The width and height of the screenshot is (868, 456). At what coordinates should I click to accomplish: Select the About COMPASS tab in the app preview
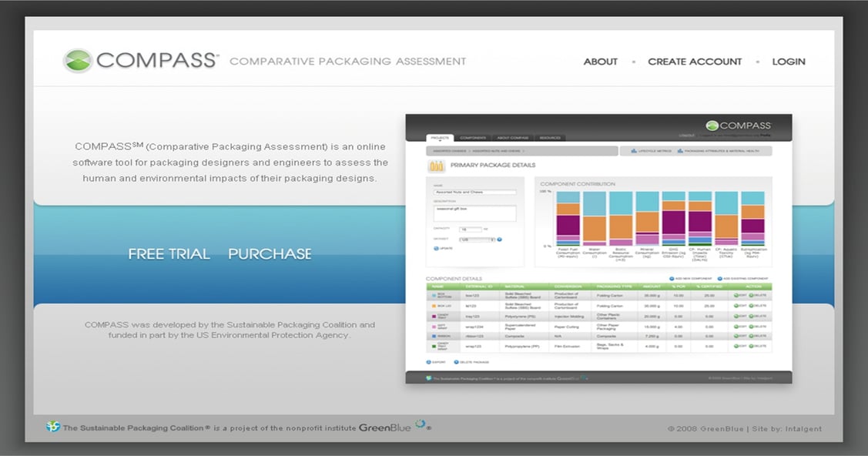tap(513, 138)
